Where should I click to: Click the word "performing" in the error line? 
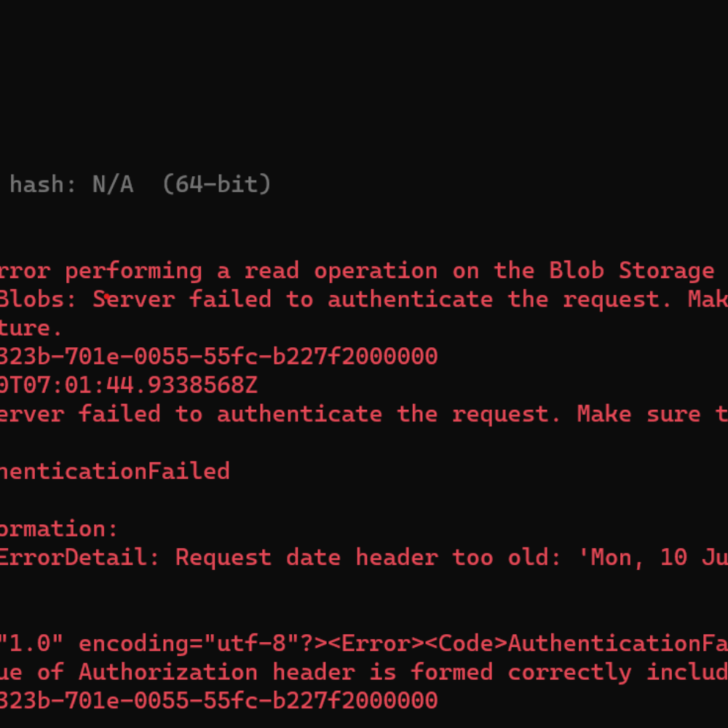tap(133, 271)
